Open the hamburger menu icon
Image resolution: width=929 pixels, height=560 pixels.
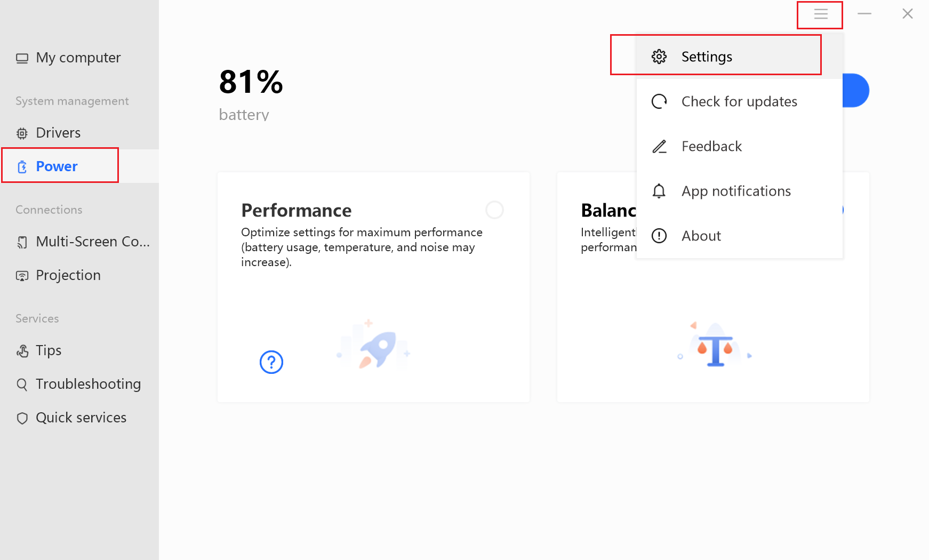pos(820,14)
